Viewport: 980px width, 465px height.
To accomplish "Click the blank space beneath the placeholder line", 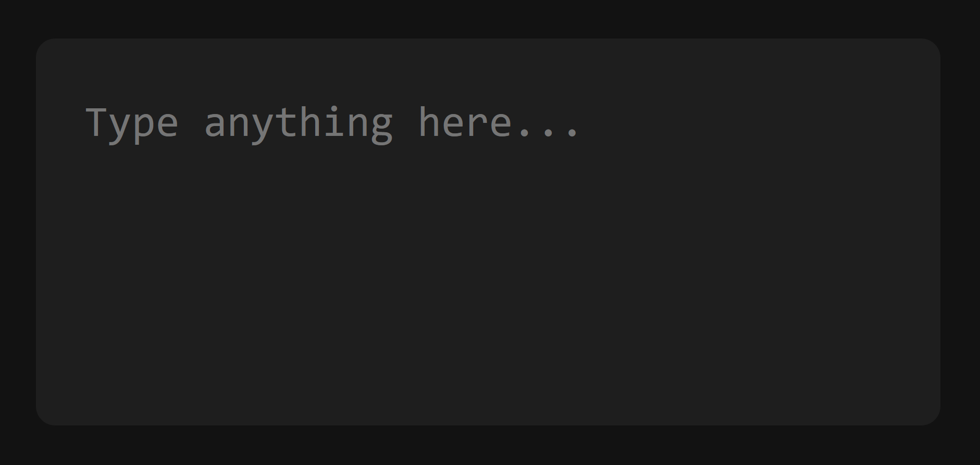I will [x=488, y=281].
